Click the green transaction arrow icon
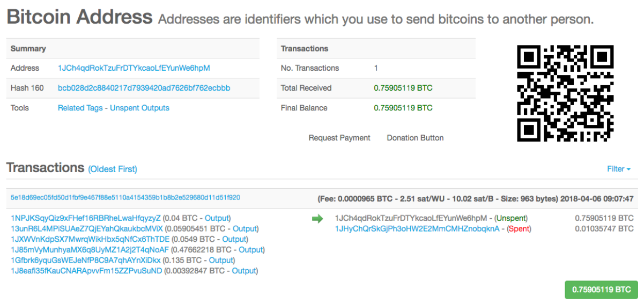This screenshot has width=644, height=304. [x=317, y=219]
